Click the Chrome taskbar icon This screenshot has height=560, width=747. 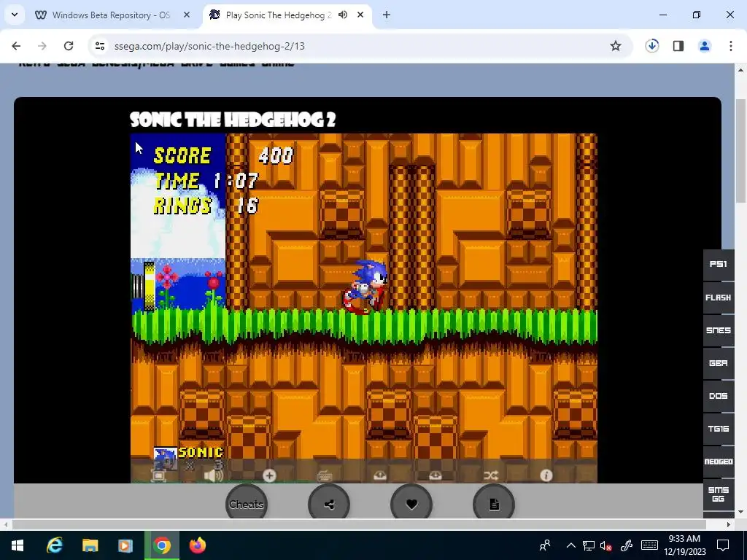pyautogui.click(x=162, y=545)
